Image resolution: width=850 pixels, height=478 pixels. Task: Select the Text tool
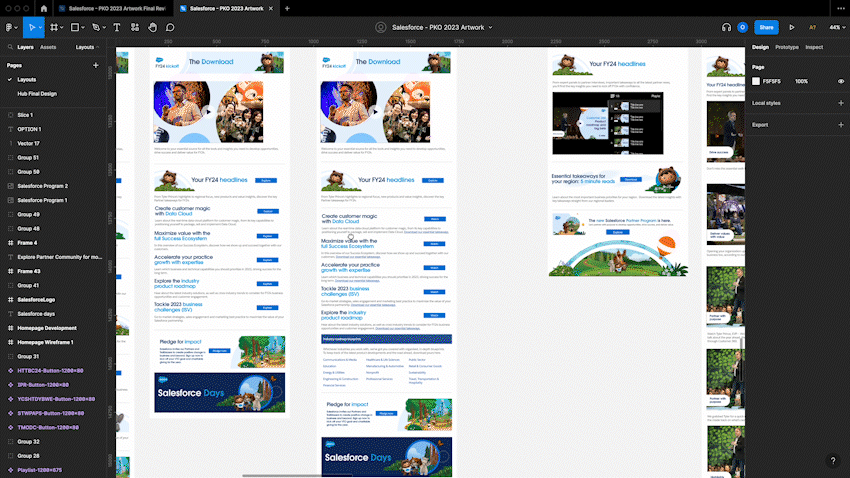point(117,27)
